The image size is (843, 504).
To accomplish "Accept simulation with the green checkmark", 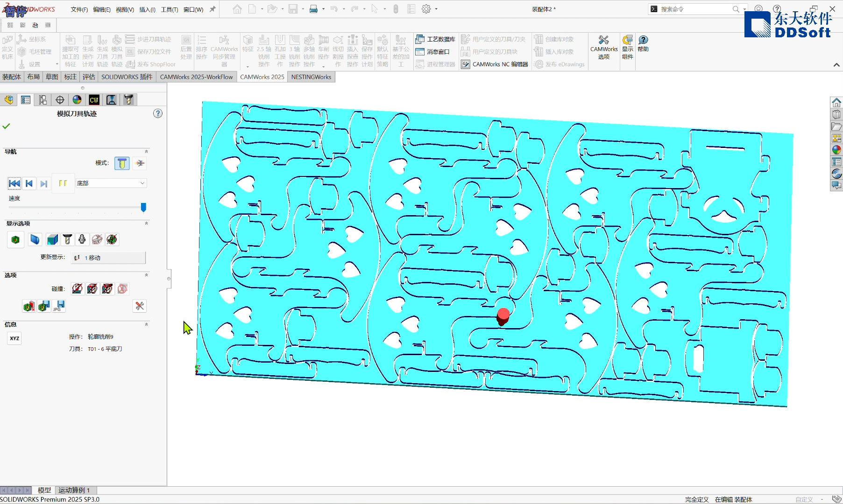I will point(6,126).
